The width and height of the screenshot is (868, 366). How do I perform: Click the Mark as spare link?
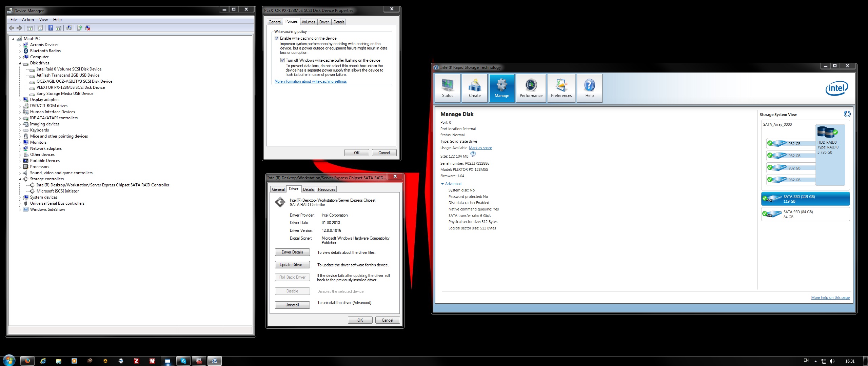pyautogui.click(x=480, y=148)
